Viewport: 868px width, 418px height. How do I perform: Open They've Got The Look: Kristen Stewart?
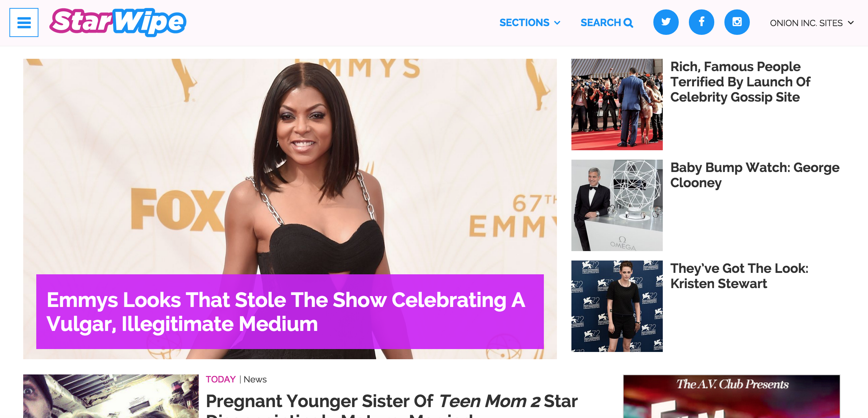point(739,276)
